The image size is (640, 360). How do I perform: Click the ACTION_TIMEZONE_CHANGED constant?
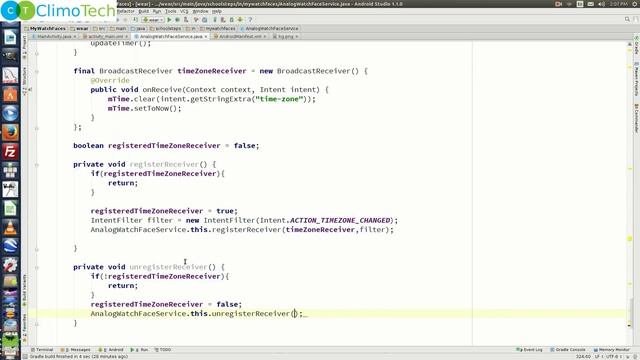click(x=340, y=220)
